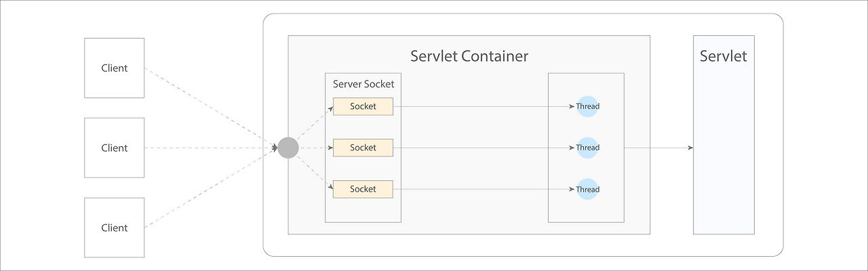868x271 pixels.
Task: Click the top Thread circle
Action: (587, 106)
